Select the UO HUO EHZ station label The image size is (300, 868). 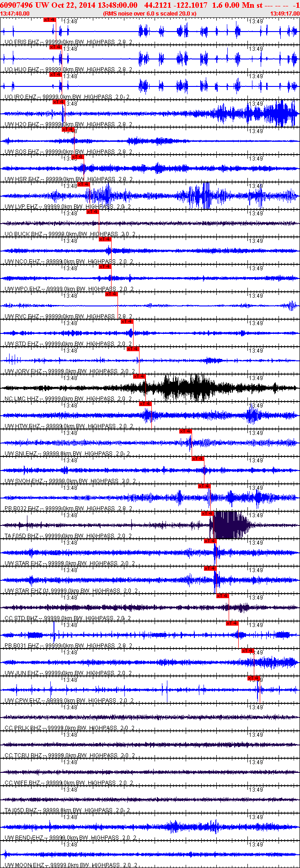(69, 70)
